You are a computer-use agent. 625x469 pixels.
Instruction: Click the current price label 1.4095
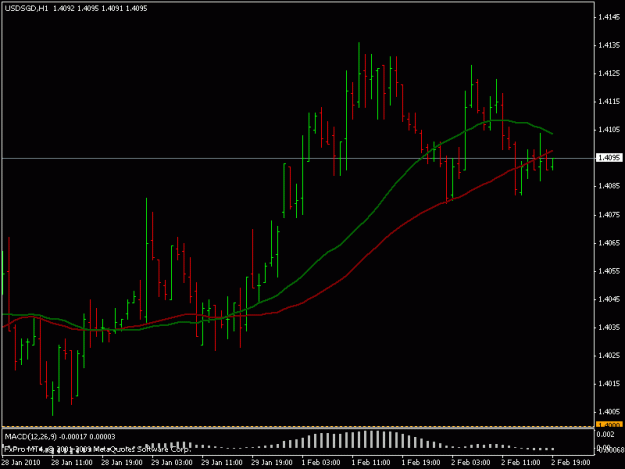point(609,158)
